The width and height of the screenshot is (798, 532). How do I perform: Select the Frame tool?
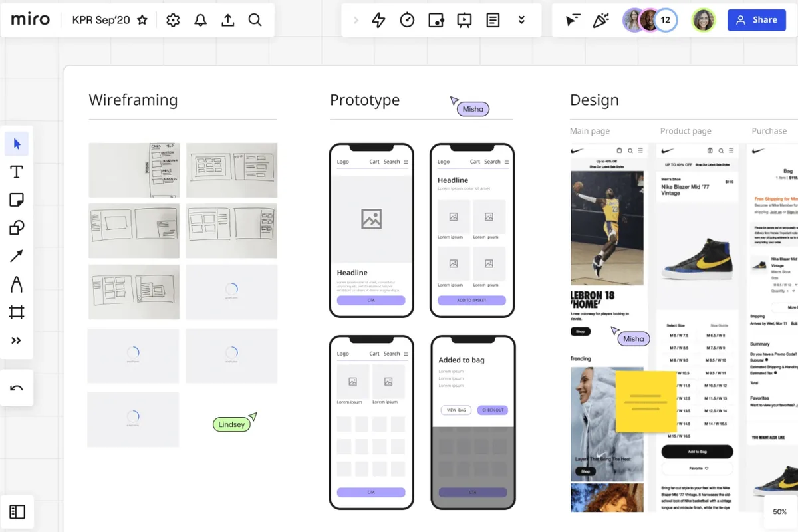pyautogui.click(x=17, y=312)
